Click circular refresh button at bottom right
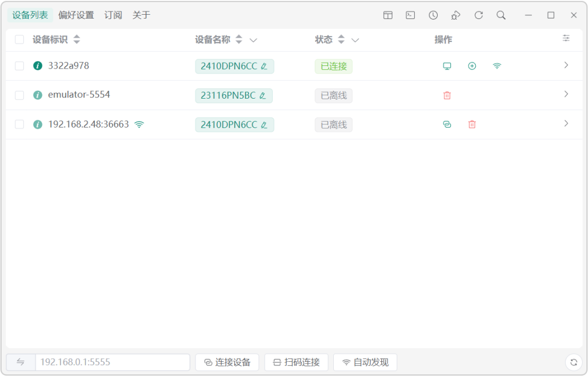 click(574, 362)
